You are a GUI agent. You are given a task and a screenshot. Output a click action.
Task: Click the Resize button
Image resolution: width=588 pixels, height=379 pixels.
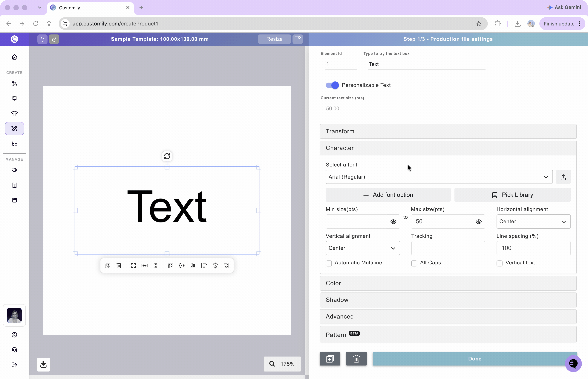(x=274, y=39)
